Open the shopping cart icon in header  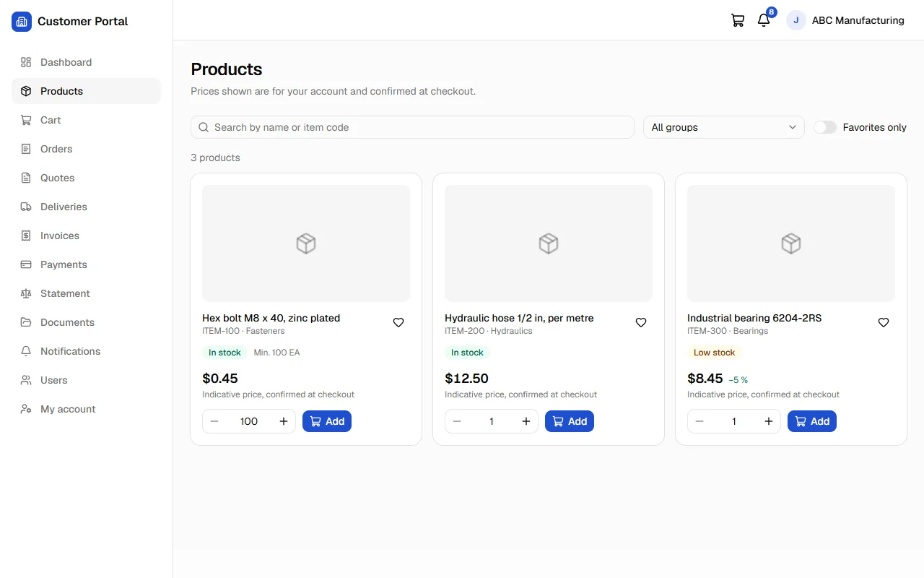738,20
